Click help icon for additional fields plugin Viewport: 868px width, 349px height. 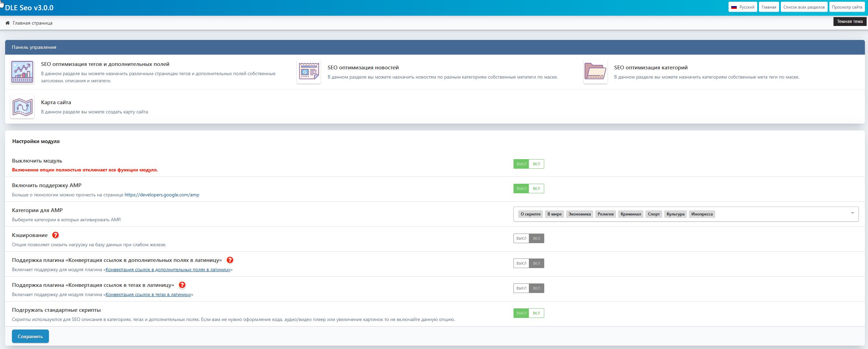coord(230,260)
